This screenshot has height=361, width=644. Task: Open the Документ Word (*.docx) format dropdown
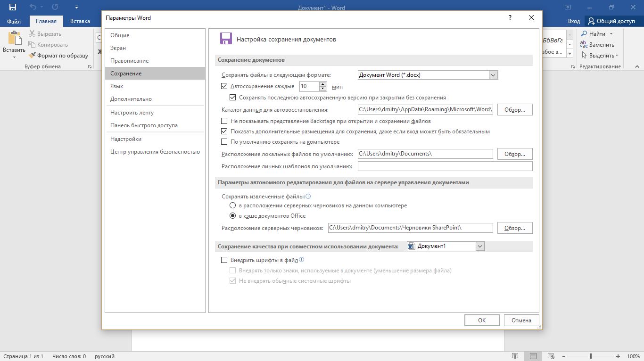493,75
